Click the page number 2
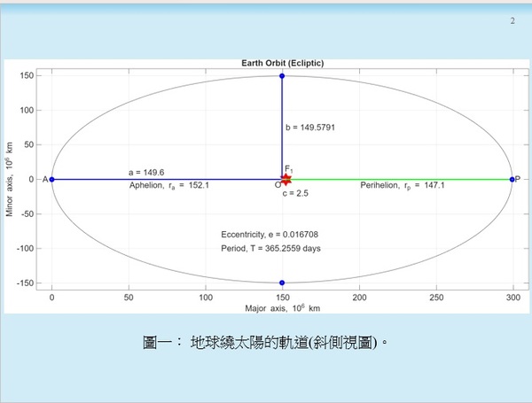This screenshot has height=403, width=532. [512, 20]
